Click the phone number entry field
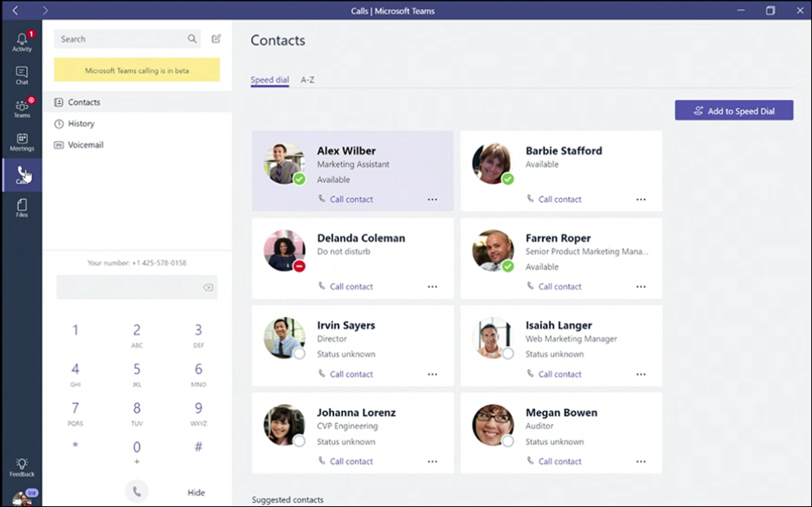 [x=136, y=287]
